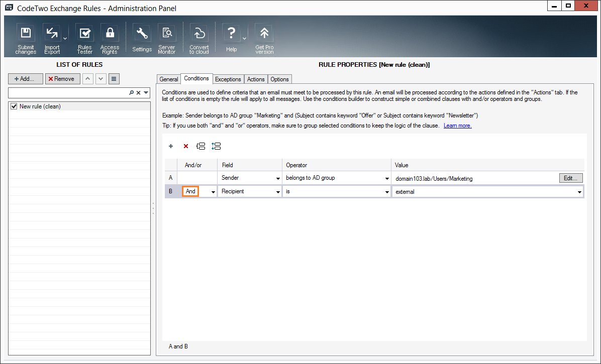The height and width of the screenshot is (364, 601).
Task: Click the Submit changes toolbar icon
Action: [26, 39]
